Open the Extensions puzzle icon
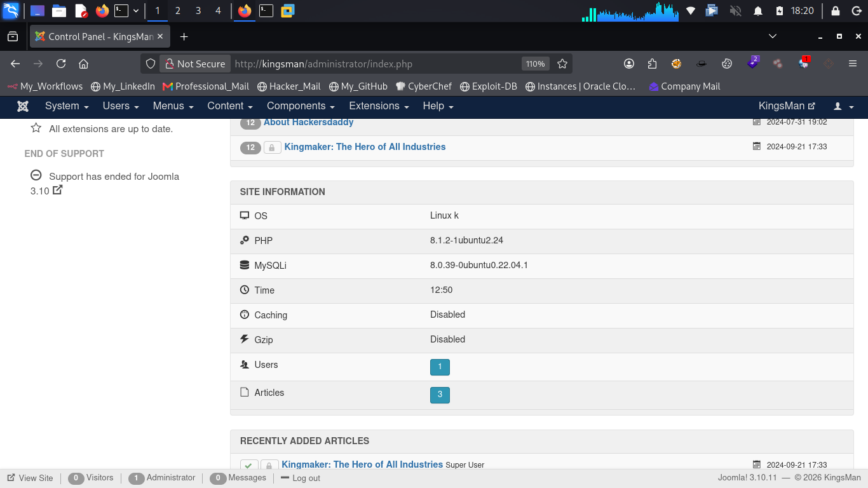Viewport: 868px width, 488px height. click(x=652, y=64)
